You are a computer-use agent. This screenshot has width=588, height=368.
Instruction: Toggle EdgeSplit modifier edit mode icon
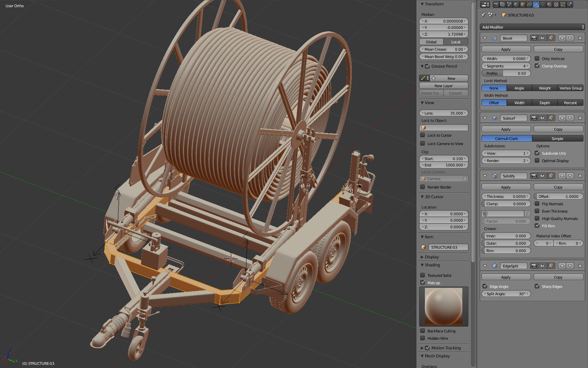pyautogui.click(x=551, y=266)
